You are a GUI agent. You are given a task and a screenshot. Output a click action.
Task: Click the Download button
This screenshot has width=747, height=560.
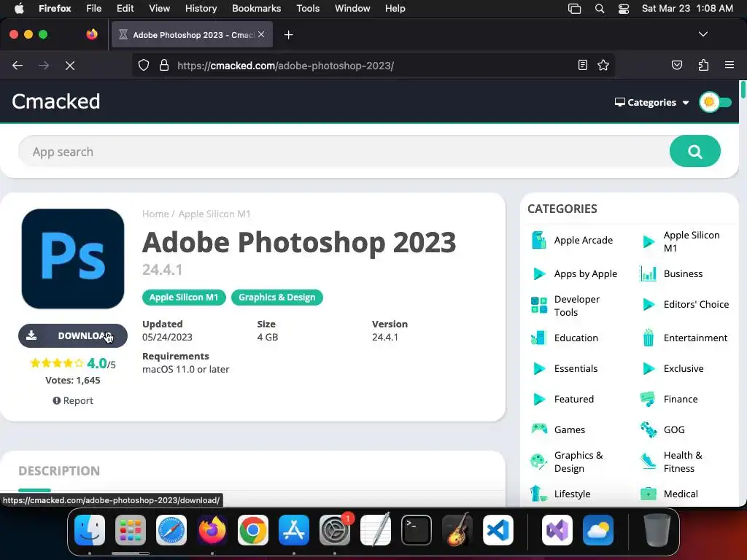pos(73,335)
